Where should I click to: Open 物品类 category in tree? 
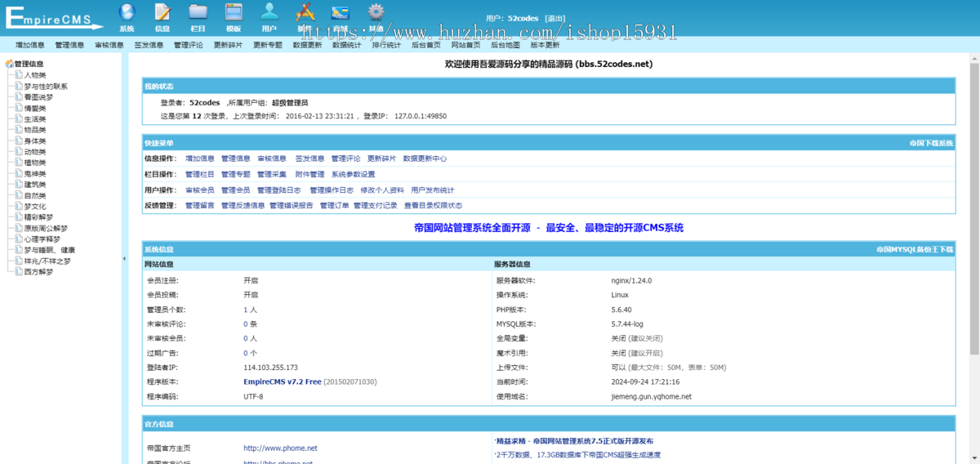coord(35,129)
